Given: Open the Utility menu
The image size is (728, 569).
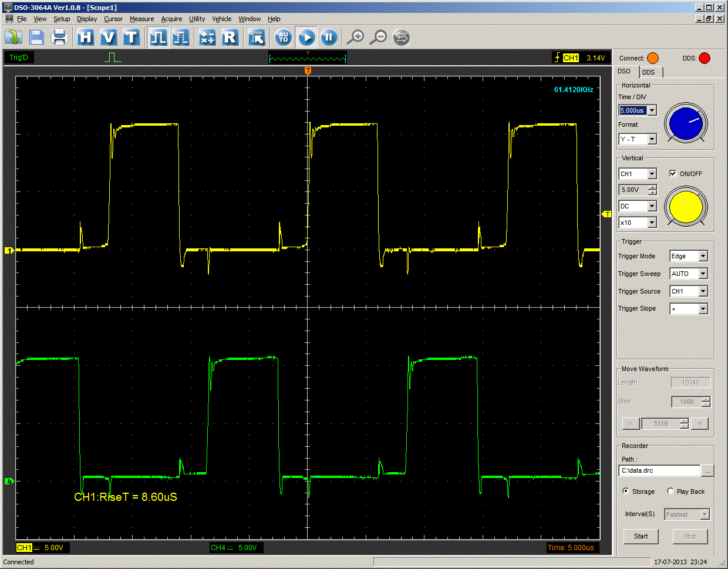Looking at the screenshot, I should 197,19.
